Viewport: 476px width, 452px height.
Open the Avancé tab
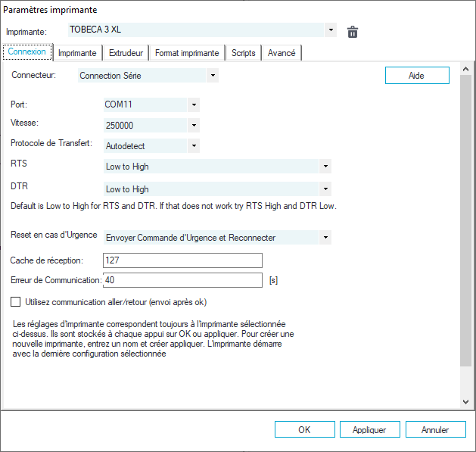(282, 53)
